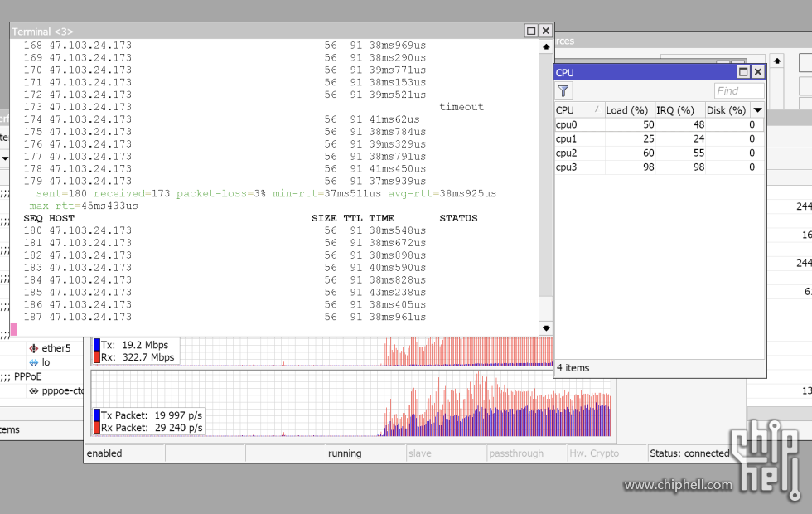Select the lo interface in list
The width and height of the screenshot is (812, 514).
(46, 363)
